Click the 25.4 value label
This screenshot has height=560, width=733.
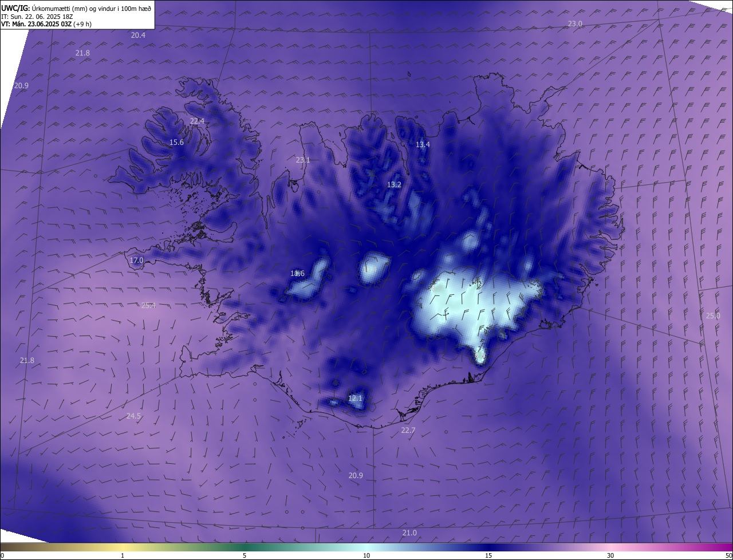[148, 306]
